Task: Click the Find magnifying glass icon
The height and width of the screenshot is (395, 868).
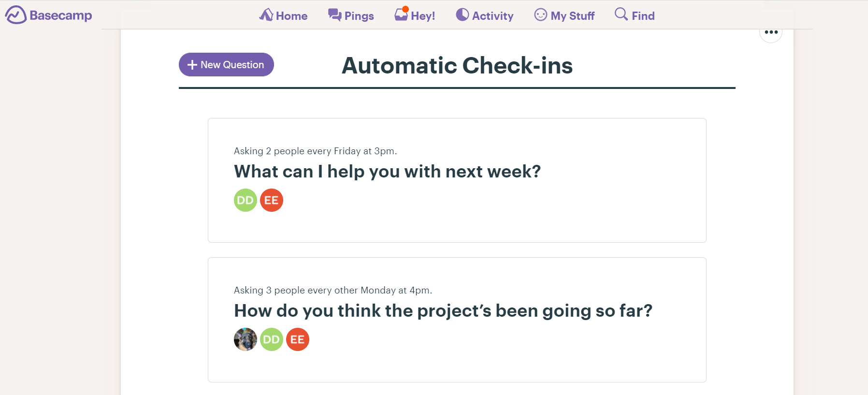Action: click(x=621, y=14)
